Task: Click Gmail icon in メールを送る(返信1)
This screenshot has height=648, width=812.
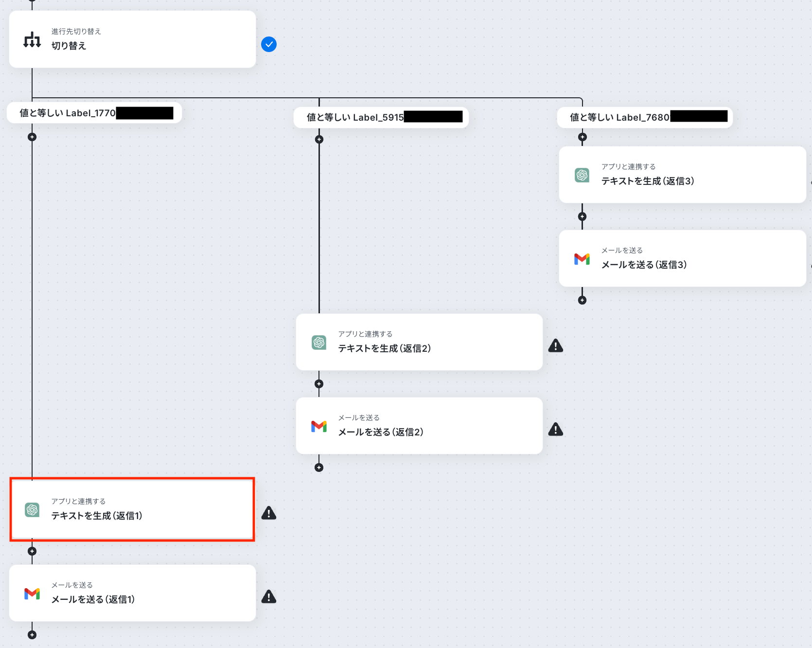Action: click(32, 594)
